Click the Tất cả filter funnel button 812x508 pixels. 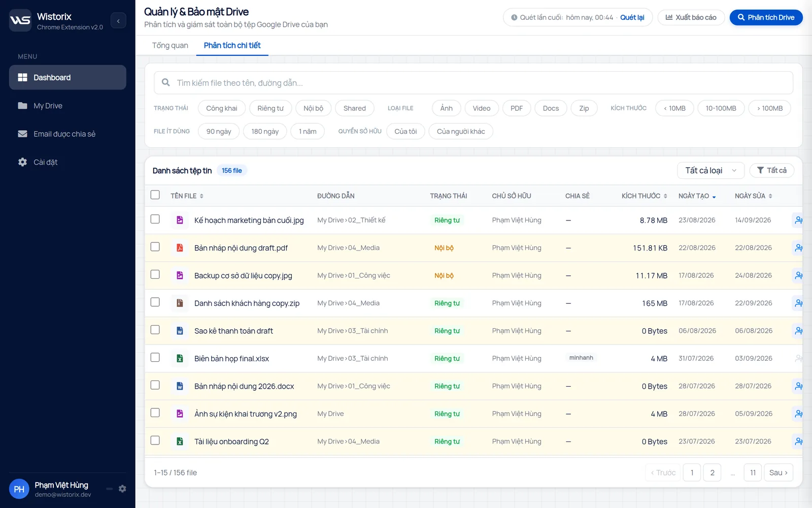pos(772,170)
